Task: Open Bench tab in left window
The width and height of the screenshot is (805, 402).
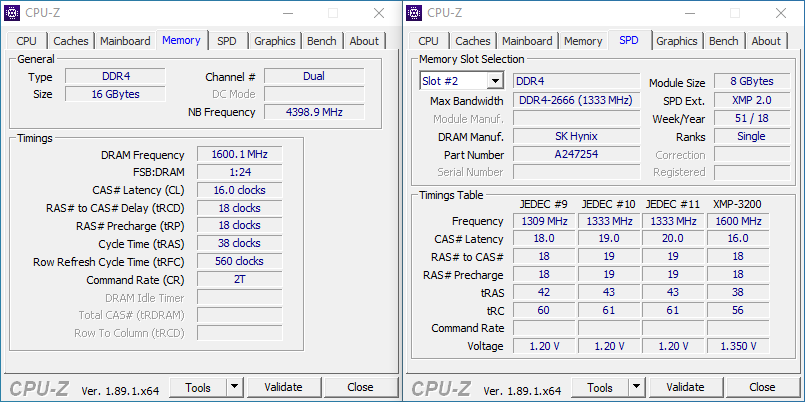Action: click(322, 41)
